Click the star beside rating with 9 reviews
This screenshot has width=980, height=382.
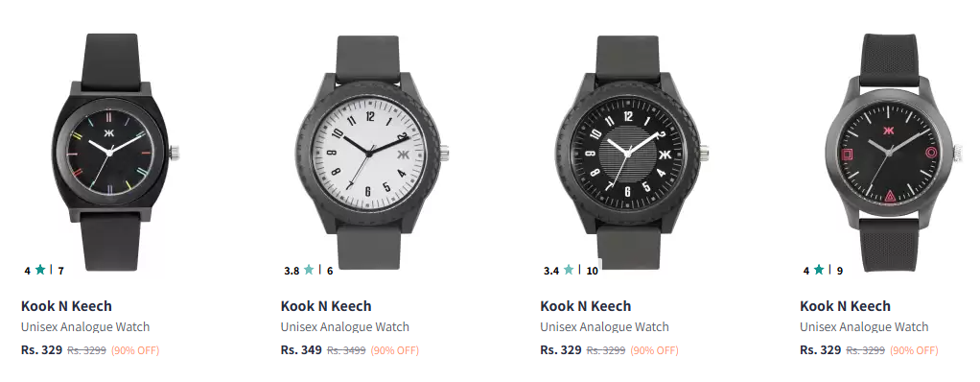coord(819,270)
